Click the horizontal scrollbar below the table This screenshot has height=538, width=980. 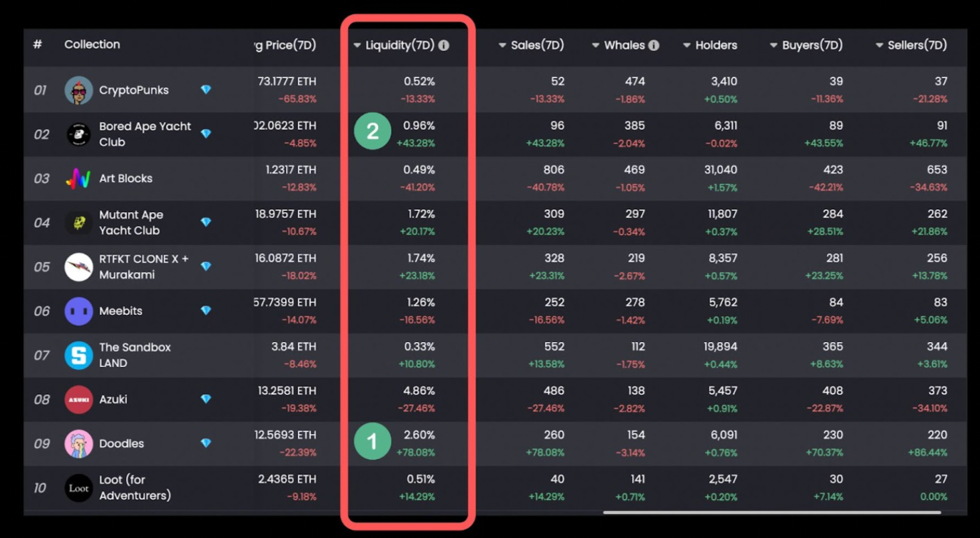[772, 512]
